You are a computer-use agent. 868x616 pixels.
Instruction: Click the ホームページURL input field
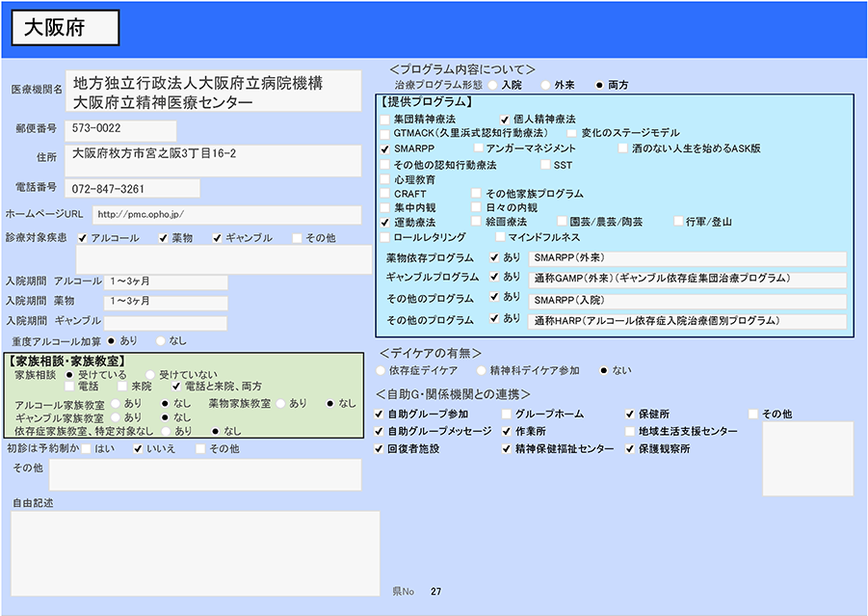[226, 214]
